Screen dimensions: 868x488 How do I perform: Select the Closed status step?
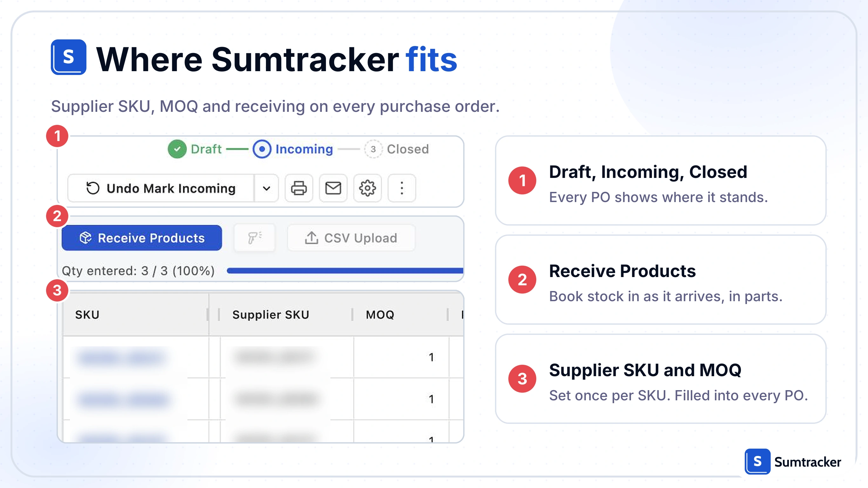click(396, 149)
